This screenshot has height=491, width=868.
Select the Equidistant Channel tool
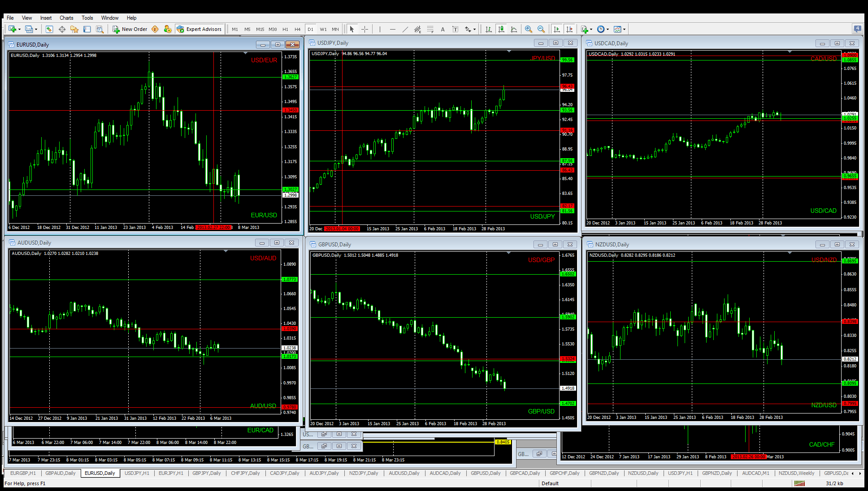tap(418, 29)
